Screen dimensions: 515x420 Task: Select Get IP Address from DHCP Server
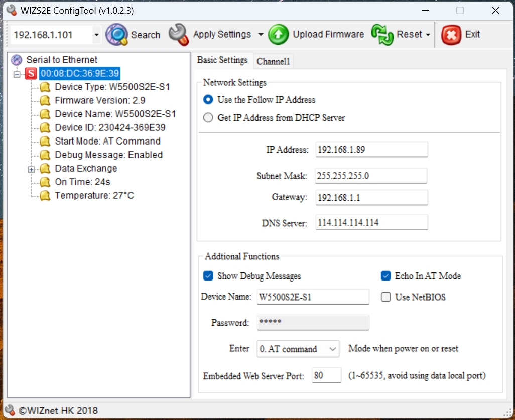coord(208,117)
